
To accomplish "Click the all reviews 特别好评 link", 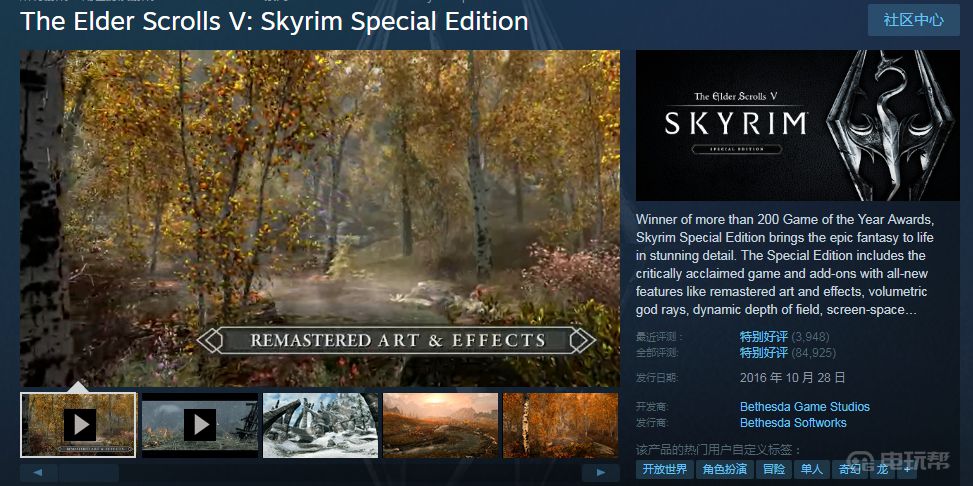I will point(764,353).
